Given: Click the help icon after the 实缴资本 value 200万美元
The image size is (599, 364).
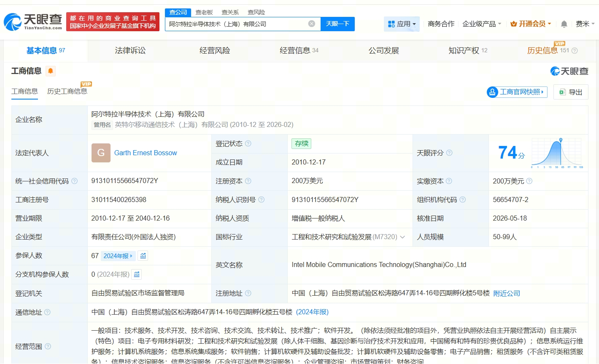Looking at the screenshot, I should (529, 181).
